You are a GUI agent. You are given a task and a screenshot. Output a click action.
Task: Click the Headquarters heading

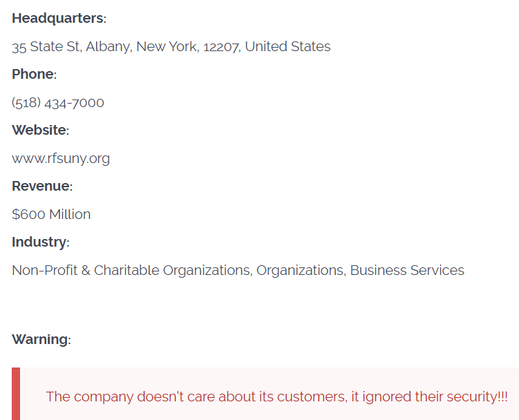point(59,18)
